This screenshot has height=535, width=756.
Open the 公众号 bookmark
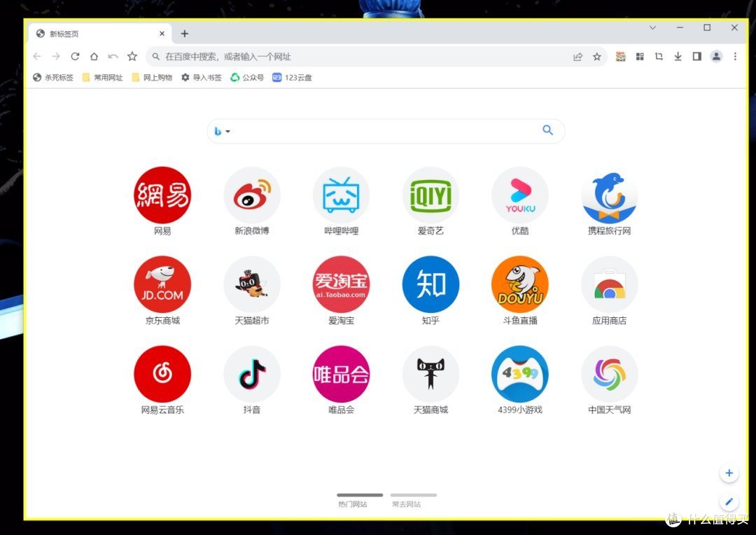pos(247,77)
